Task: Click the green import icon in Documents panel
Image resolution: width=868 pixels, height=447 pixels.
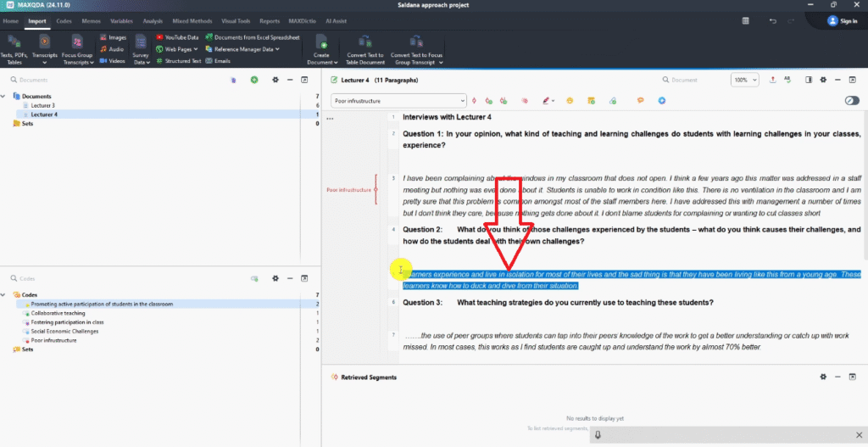Action: pyautogui.click(x=254, y=80)
